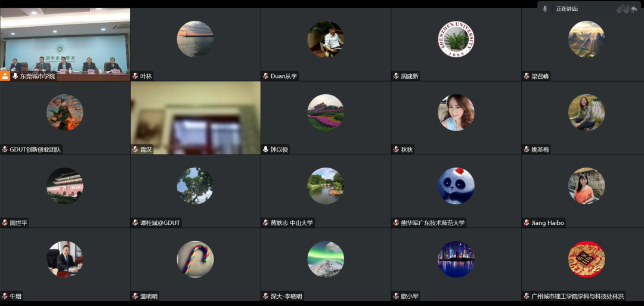The width and height of the screenshot is (644, 306).
Task: Click the muted mic icon beside 叶林
Action: 135,76
